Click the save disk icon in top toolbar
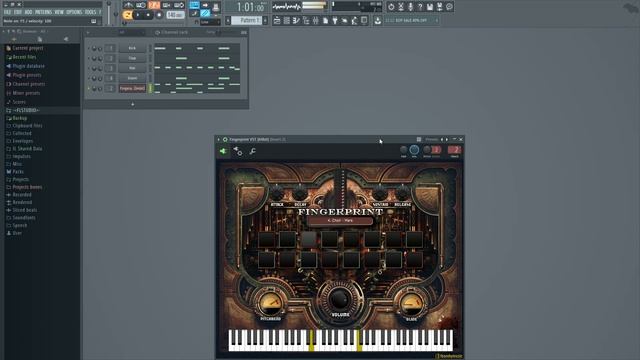Viewport: 640px width, 360px height. (430, 7)
